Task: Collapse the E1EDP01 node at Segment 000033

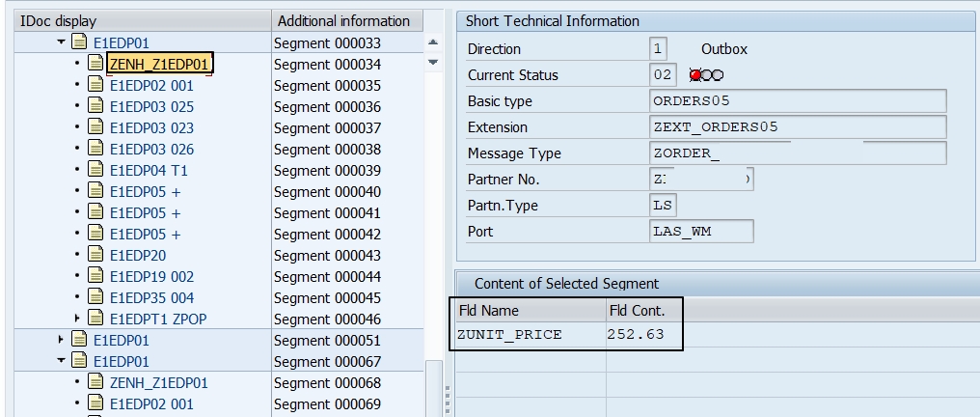Action: pyautogui.click(x=61, y=42)
